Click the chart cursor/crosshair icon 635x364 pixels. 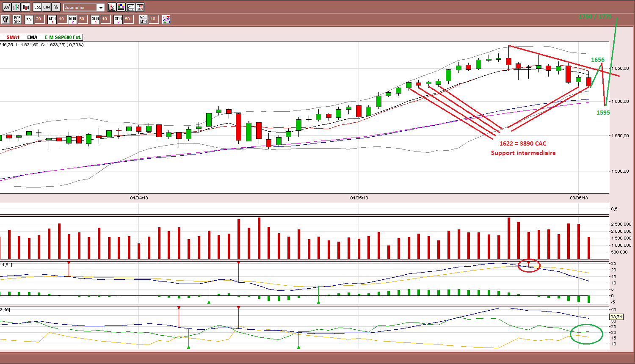[112, 7]
